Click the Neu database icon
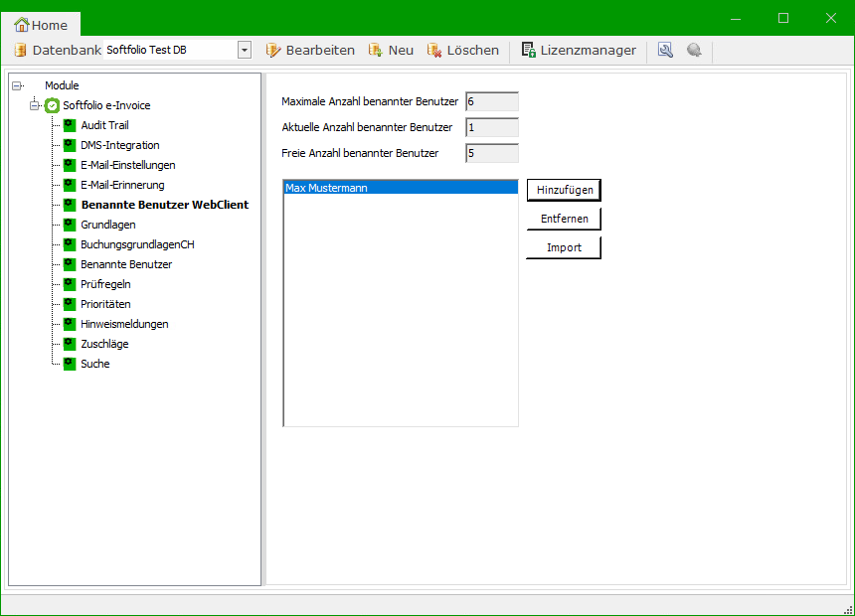This screenshot has width=855, height=616. click(x=375, y=50)
